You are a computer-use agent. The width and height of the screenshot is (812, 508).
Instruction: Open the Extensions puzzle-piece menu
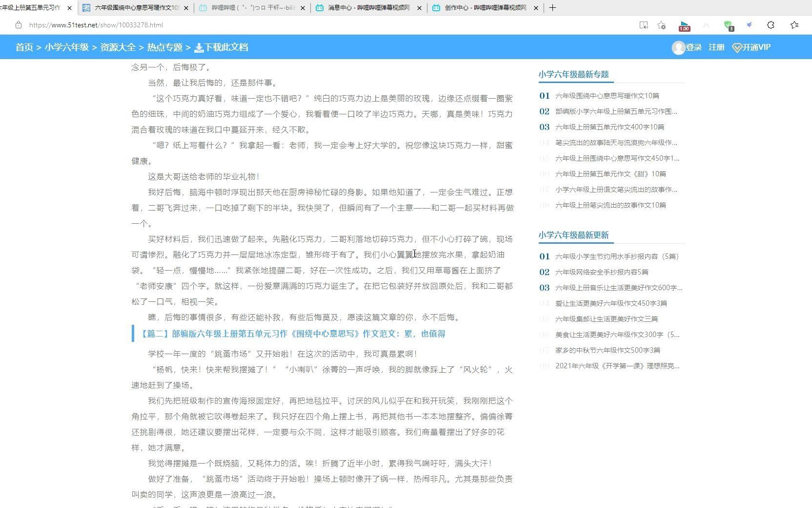(771, 25)
